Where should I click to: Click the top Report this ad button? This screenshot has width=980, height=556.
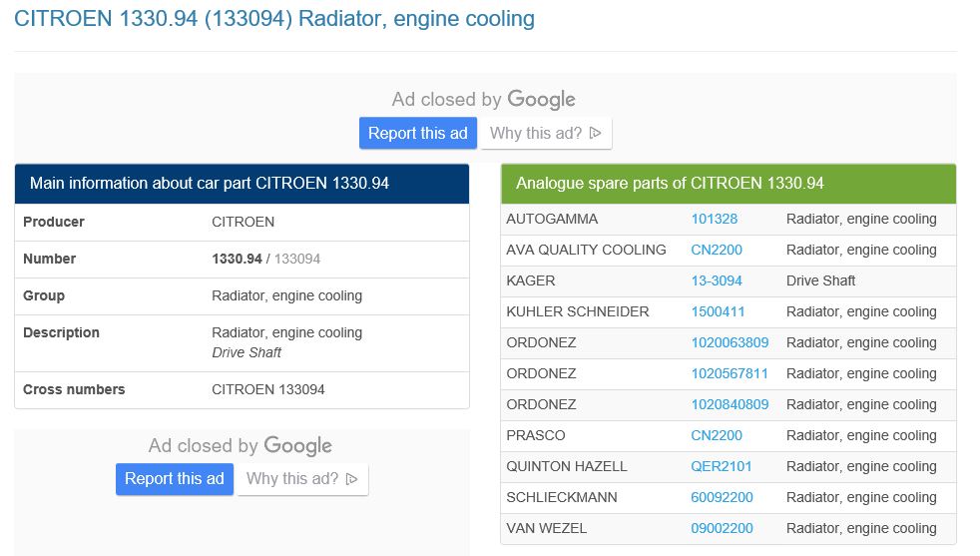point(417,133)
